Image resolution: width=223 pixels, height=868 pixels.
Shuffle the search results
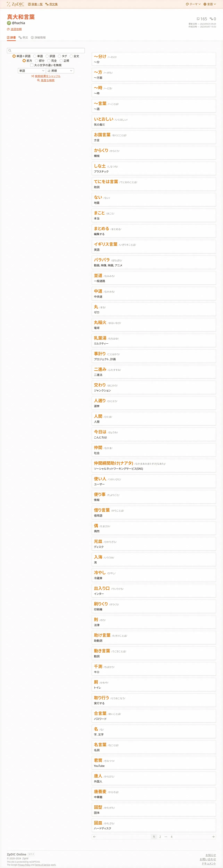[46, 76]
